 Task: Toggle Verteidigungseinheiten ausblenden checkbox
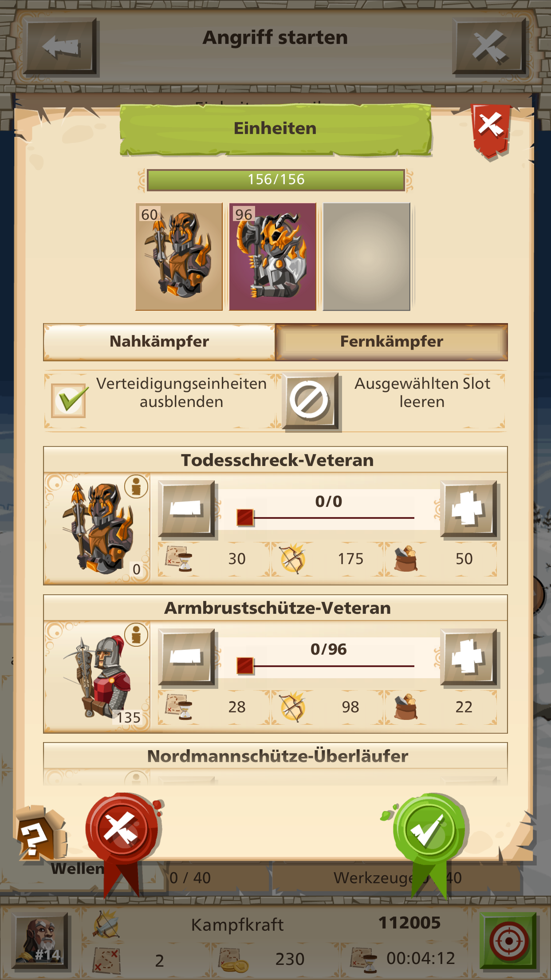pos(68,400)
